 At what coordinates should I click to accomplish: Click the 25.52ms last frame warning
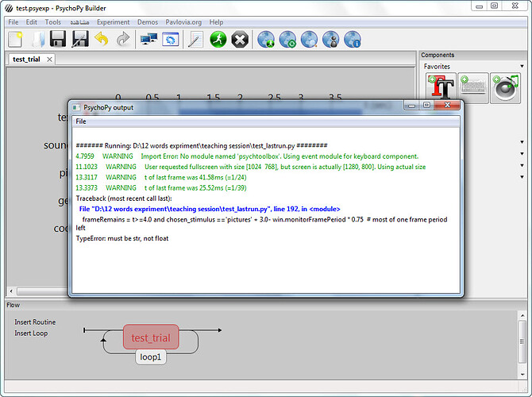click(161, 188)
